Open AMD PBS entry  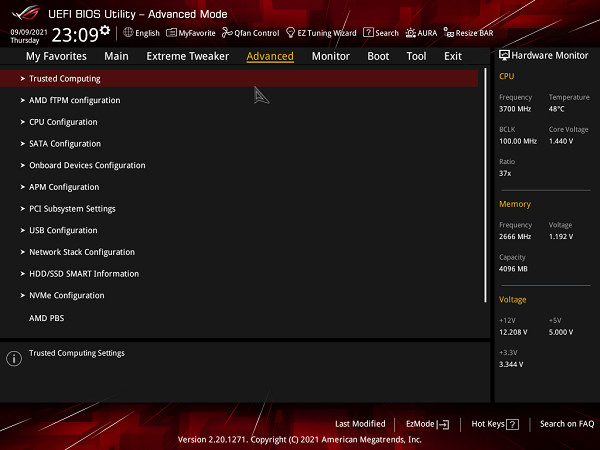47,318
